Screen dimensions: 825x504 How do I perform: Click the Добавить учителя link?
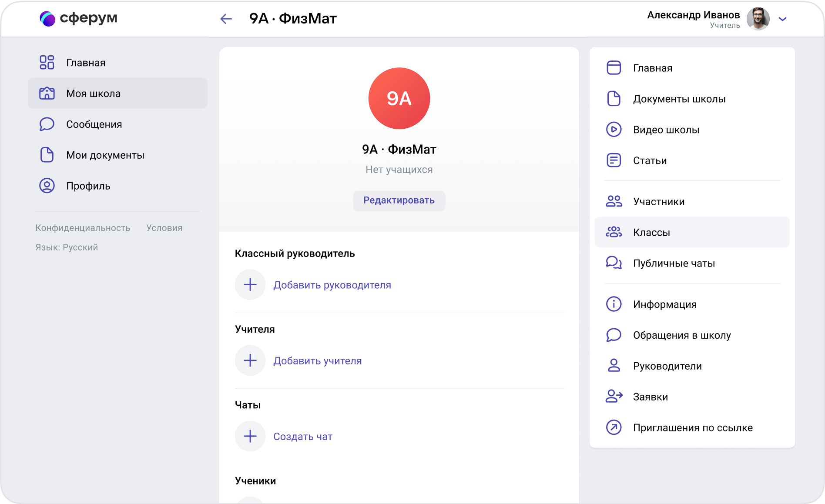click(x=318, y=361)
